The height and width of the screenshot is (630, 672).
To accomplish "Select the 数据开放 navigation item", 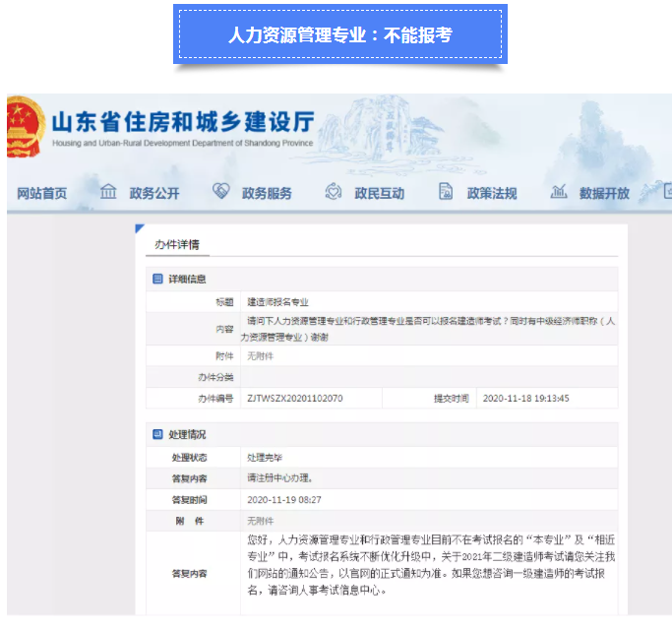I will coord(604,193).
